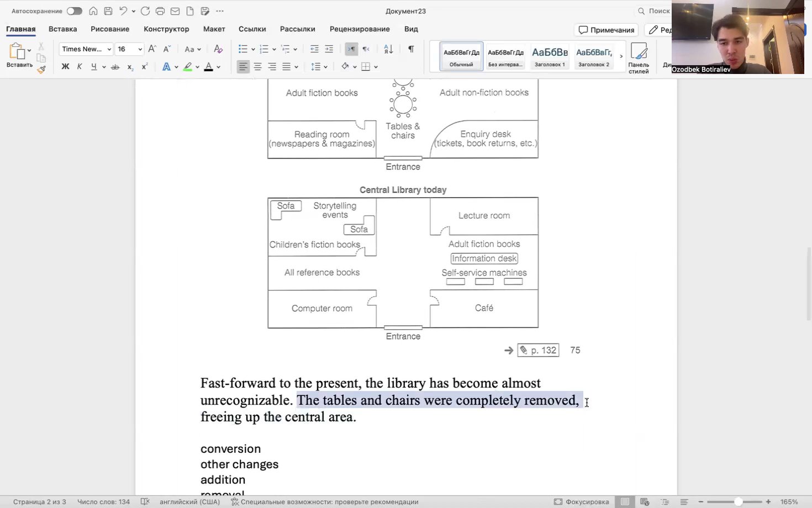812x508 pixels.
Task: Click the Save icon in title bar
Action: 108,11
